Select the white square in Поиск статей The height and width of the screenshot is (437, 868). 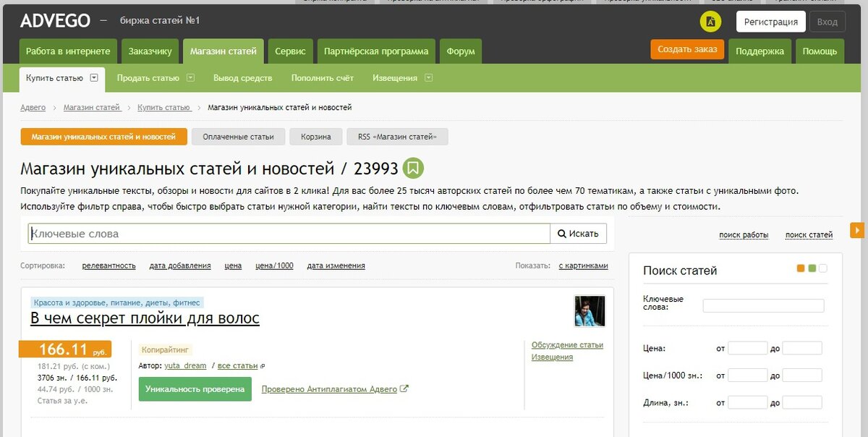(x=823, y=268)
